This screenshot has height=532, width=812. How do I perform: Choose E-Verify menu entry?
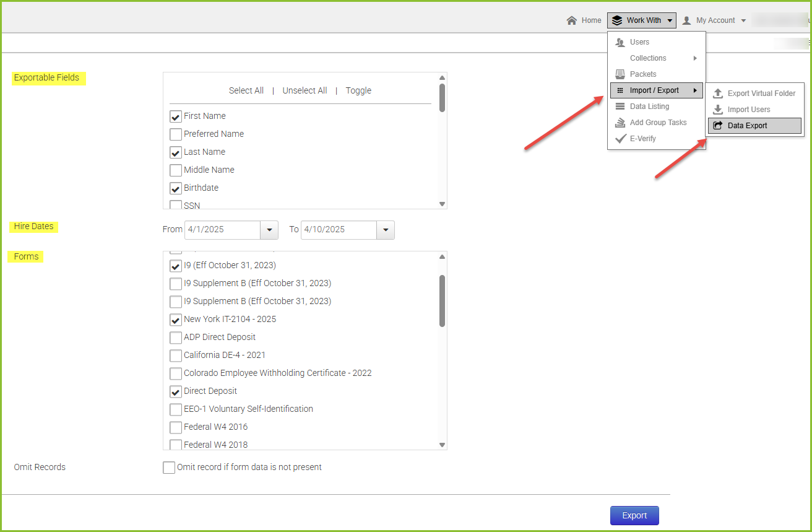(x=656, y=139)
